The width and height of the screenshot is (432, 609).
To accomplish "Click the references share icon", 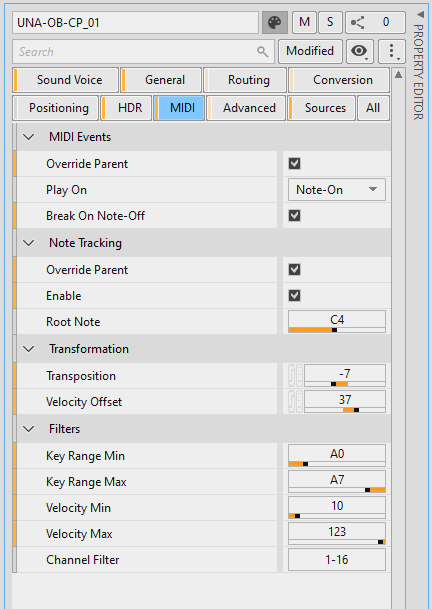I will tap(357, 23).
